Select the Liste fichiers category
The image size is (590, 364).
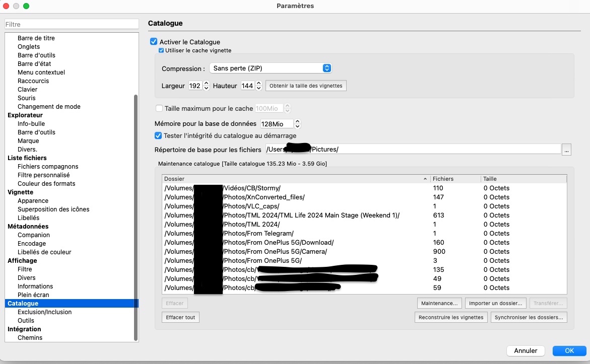tap(27, 158)
